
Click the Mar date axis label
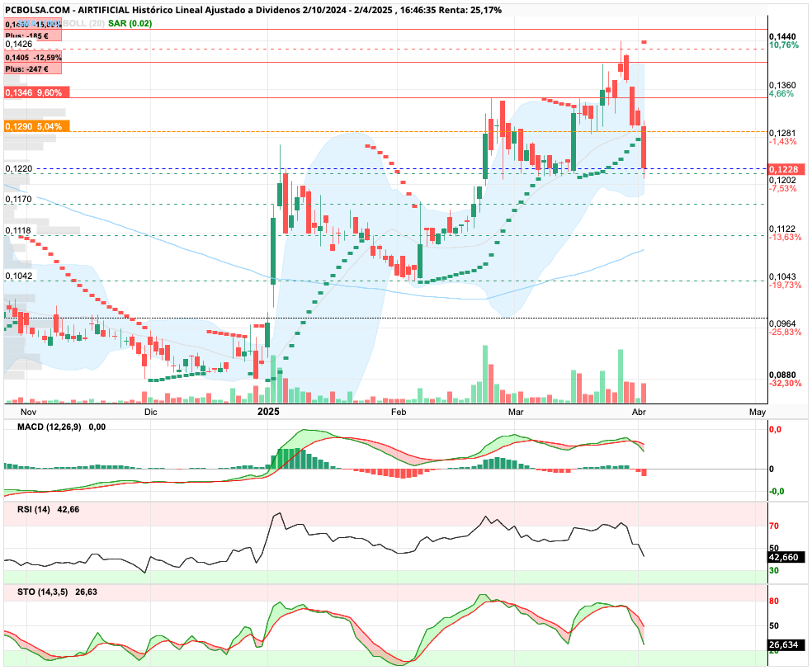click(x=515, y=412)
